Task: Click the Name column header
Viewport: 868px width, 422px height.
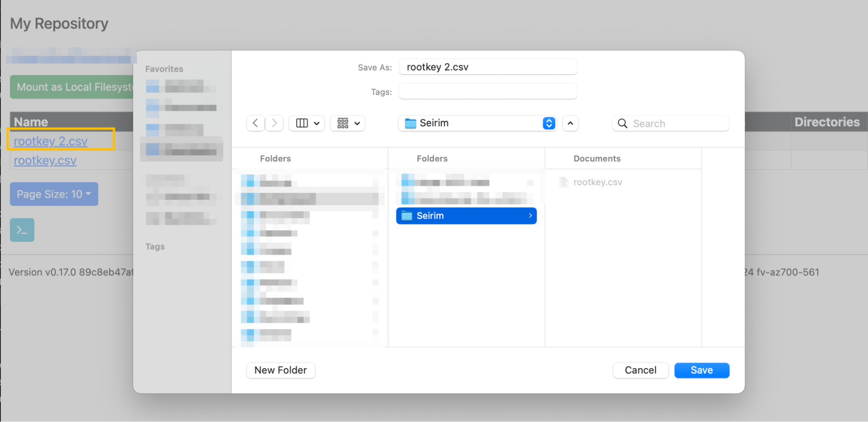Action: [31, 122]
